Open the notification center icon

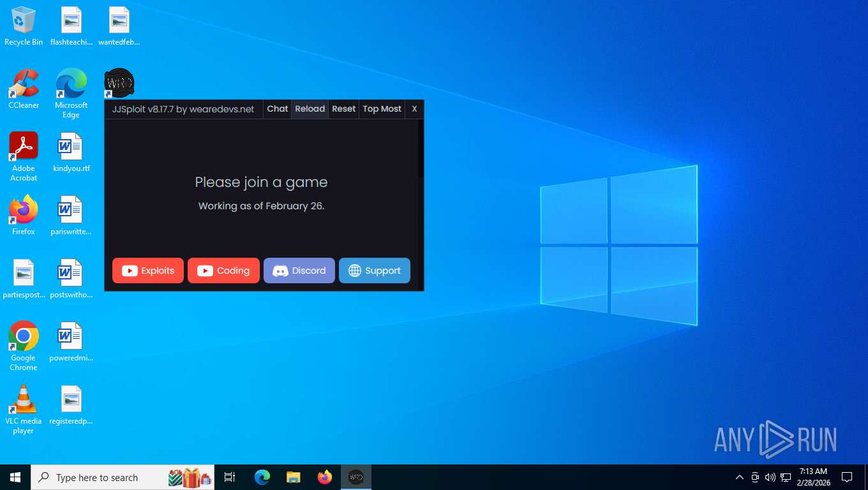(x=847, y=477)
